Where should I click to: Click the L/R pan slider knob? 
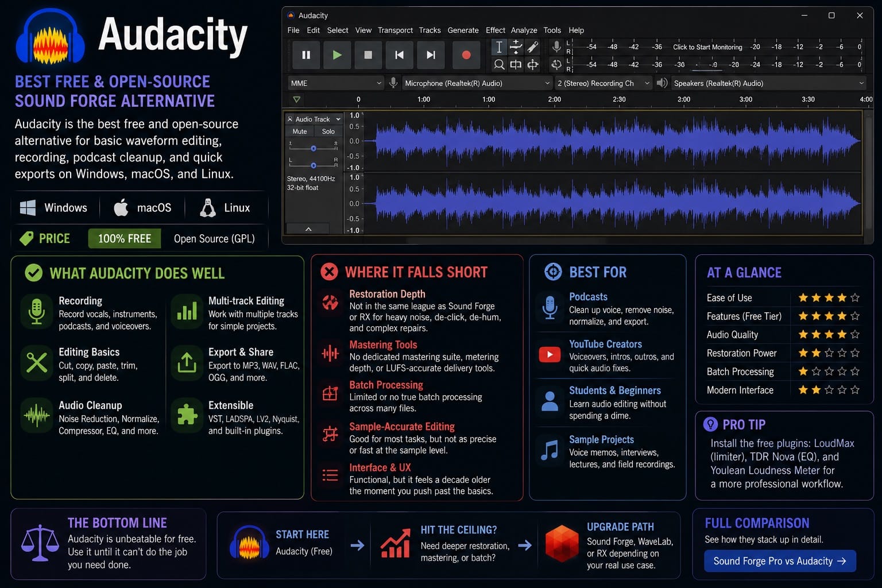[x=314, y=165]
